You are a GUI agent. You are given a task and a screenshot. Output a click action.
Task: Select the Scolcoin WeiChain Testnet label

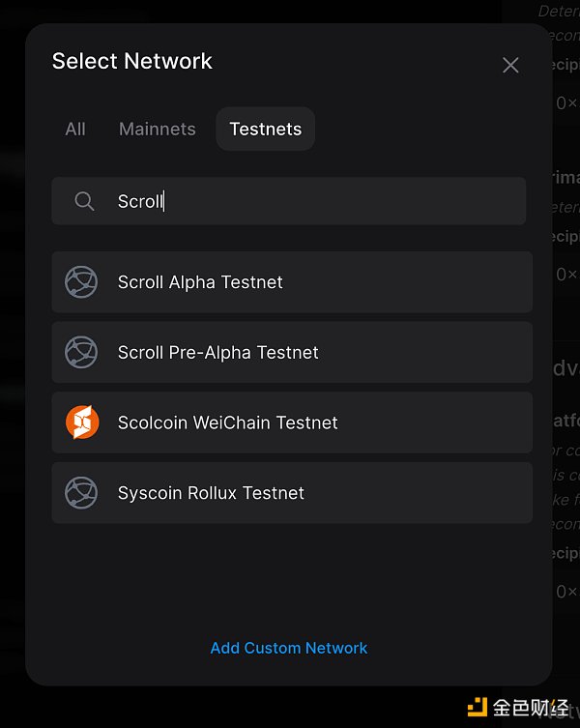point(227,422)
